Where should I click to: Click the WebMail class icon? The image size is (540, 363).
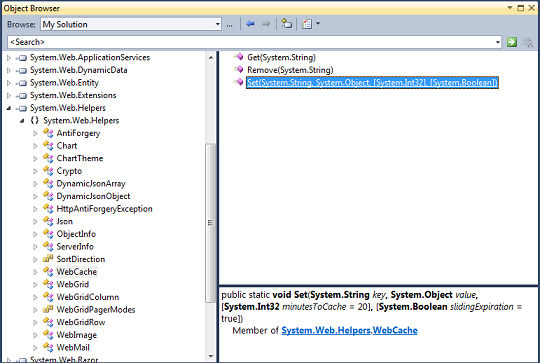coord(48,347)
